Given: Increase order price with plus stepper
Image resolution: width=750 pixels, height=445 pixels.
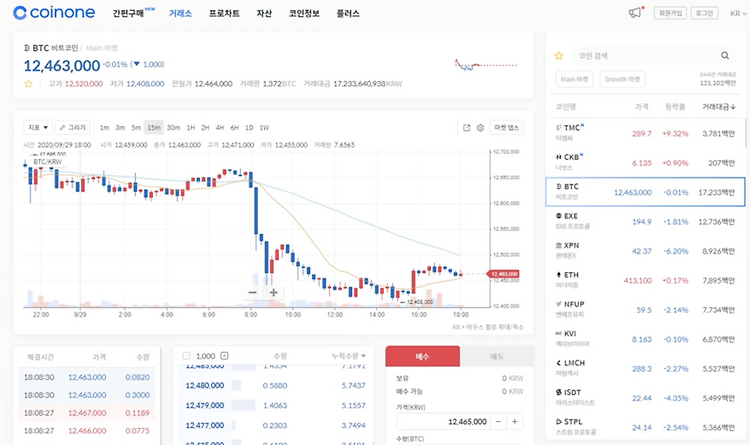Looking at the screenshot, I should tap(515, 422).
